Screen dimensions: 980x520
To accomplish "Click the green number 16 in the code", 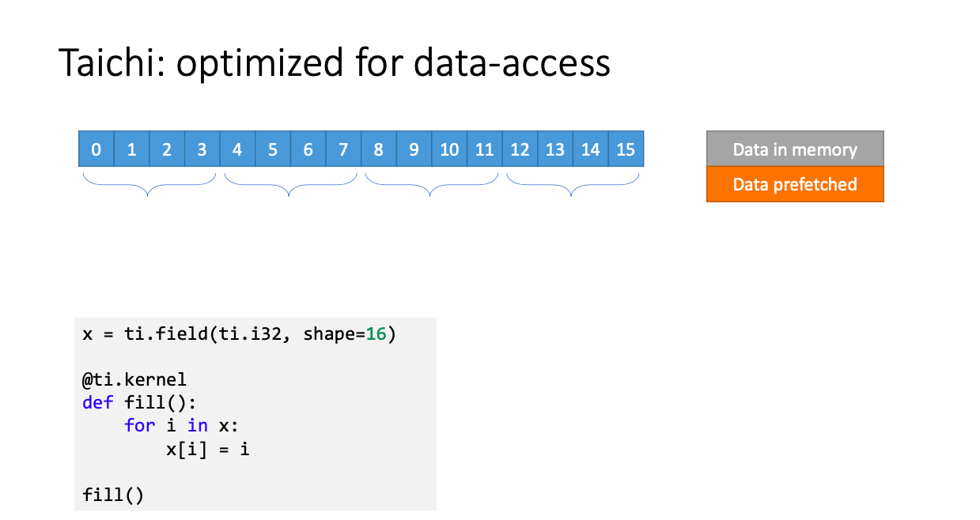I will [376, 333].
